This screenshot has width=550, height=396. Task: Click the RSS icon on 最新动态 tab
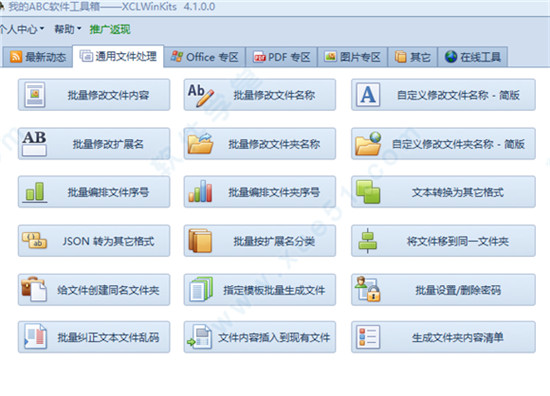click(16, 56)
